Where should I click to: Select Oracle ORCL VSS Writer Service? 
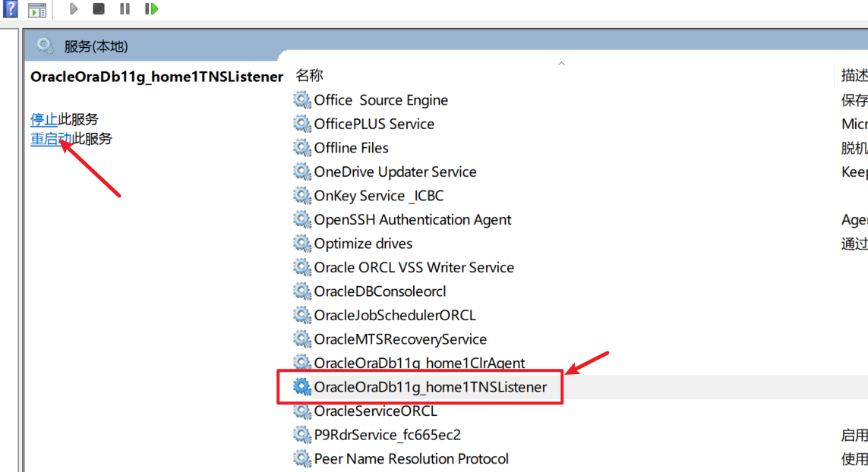(x=414, y=267)
